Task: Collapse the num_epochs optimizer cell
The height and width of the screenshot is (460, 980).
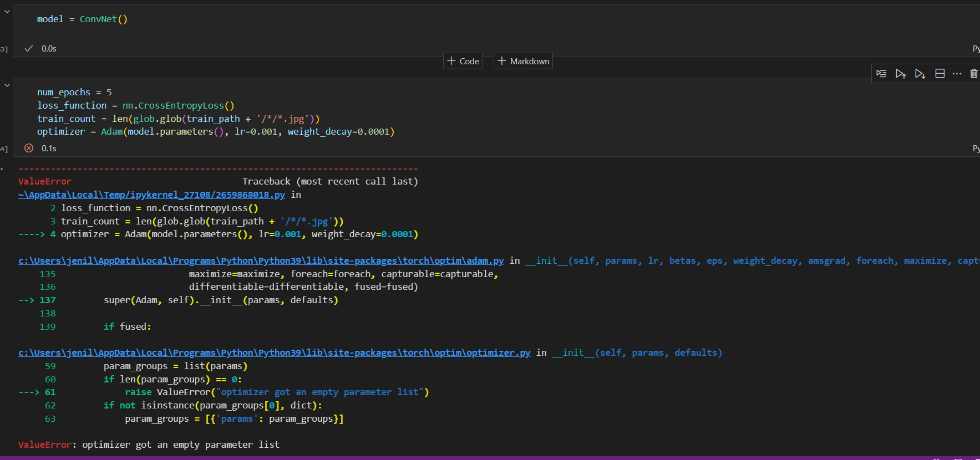Action: tap(7, 85)
